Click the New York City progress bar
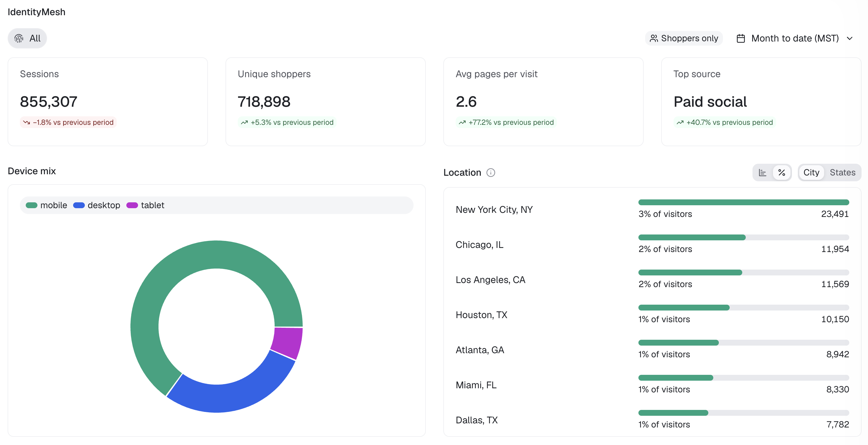The width and height of the screenshot is (868, 445). 744,202
